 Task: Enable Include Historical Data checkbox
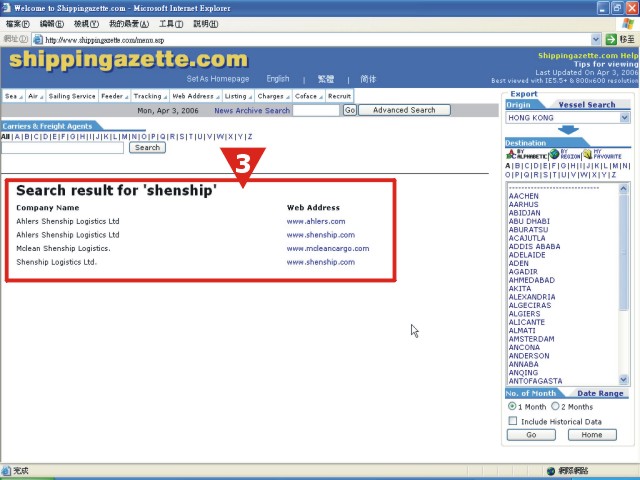coord(513,421)
